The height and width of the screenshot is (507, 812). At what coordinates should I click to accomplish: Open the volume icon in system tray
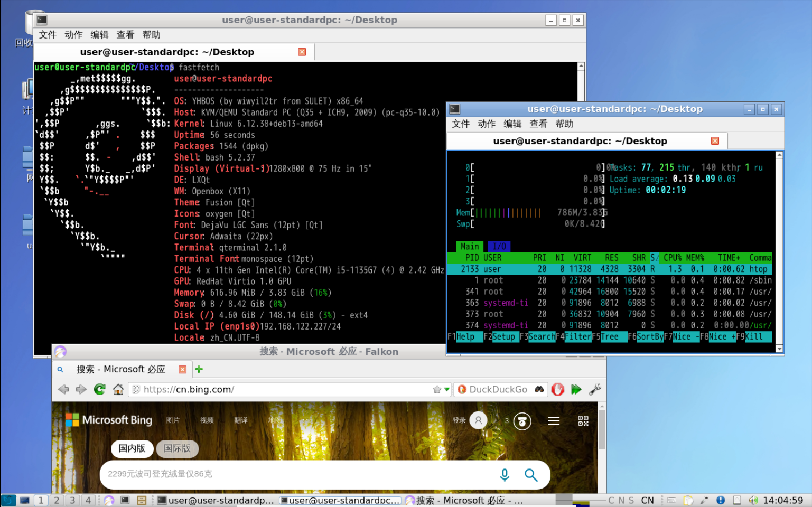click(753, 500)
